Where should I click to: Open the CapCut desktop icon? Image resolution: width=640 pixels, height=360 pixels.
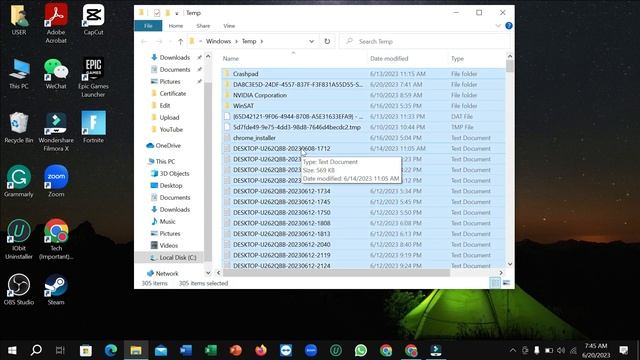93,19
